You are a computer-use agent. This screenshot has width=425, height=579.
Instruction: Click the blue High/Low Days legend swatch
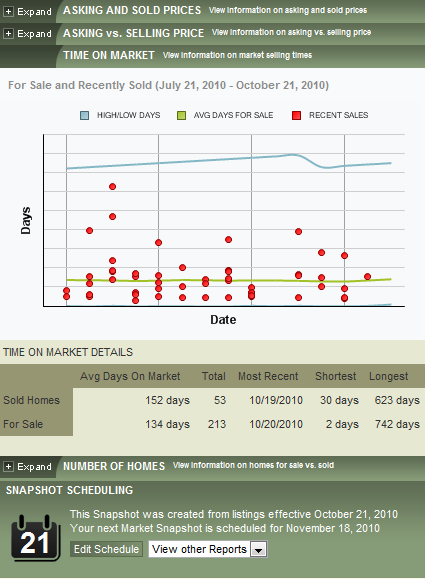point(85,116)
